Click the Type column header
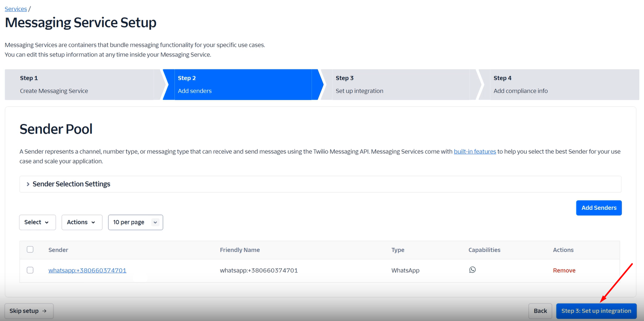Image resolution: width=644 pixels, height=321 pixels. click(398, 250)
